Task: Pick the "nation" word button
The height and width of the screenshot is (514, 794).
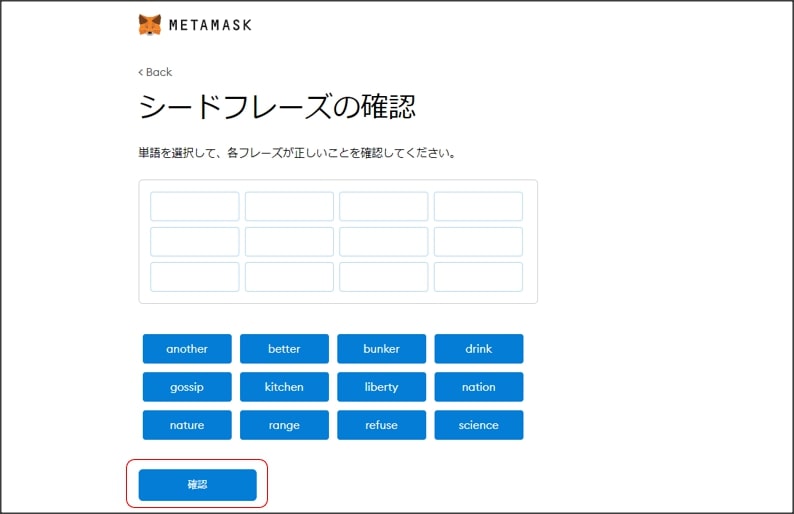Action: pyautogui.click(x=478, y=387)
